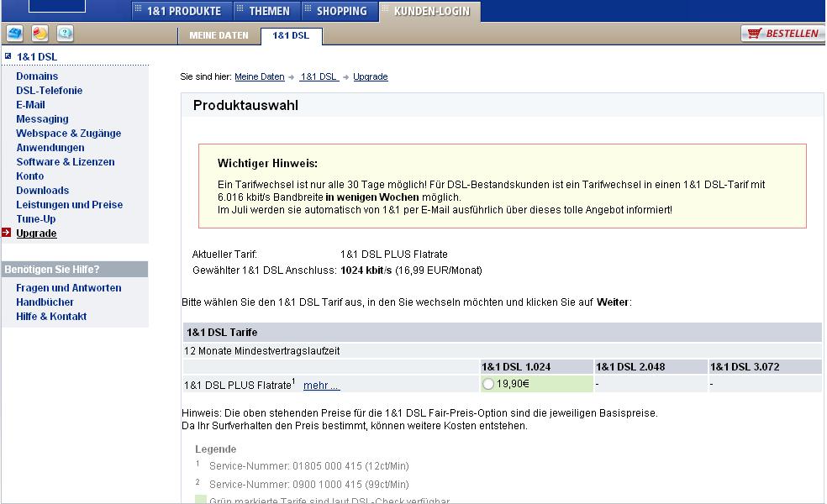Click the '12 Monate Mindestvertragslaufzeit' row

502,350
